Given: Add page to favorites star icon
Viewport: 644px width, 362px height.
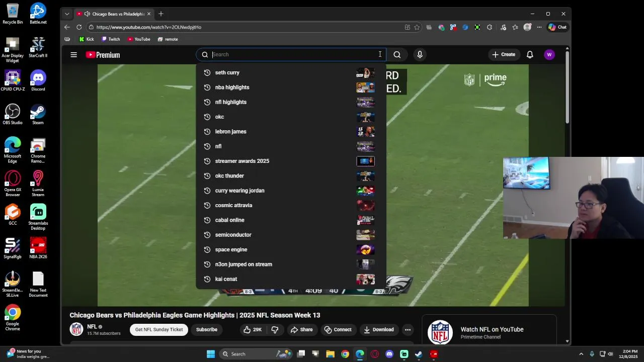Looking at the screenshot, I should pos(417,27).
